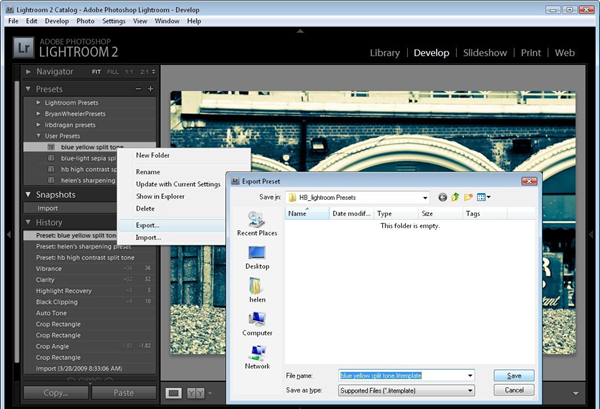Click the Paste button

pos(124,393)
